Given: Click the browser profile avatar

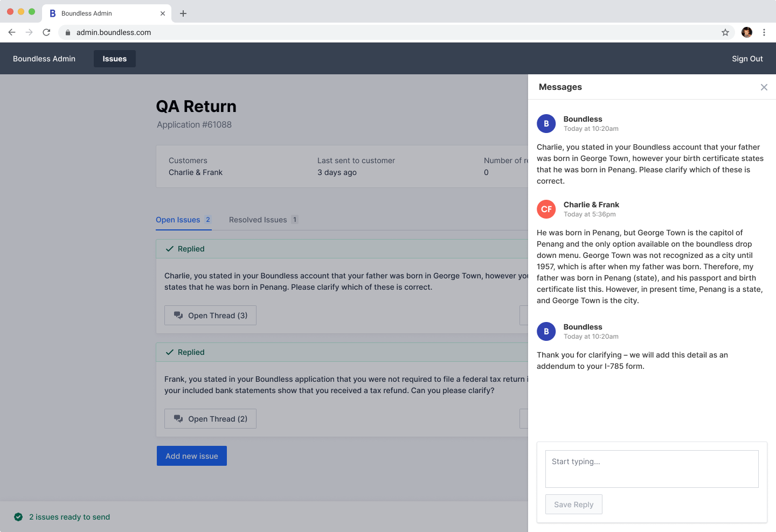Looking at the screenshot, I should [746, 32].
